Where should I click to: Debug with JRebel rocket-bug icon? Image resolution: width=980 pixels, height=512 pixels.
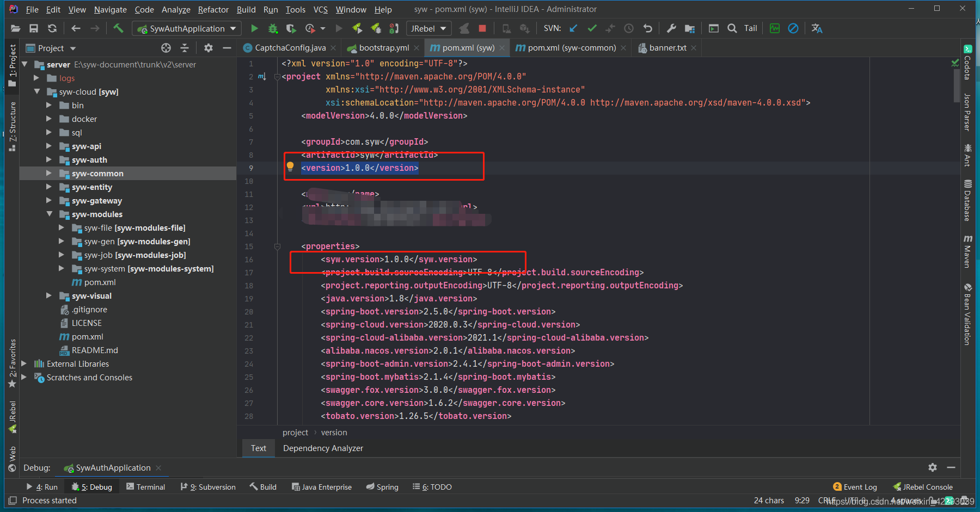pos(376,28)
